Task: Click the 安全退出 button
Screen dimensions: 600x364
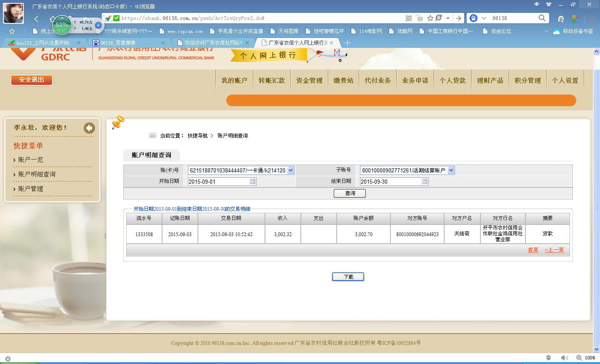Action: (32, 80)
